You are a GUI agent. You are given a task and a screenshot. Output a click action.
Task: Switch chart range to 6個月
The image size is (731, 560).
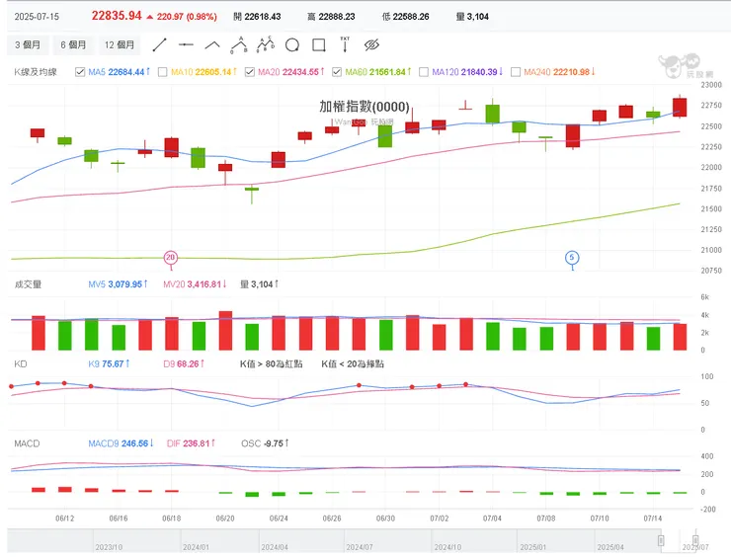pyautogui.click(x=73, y=45)
